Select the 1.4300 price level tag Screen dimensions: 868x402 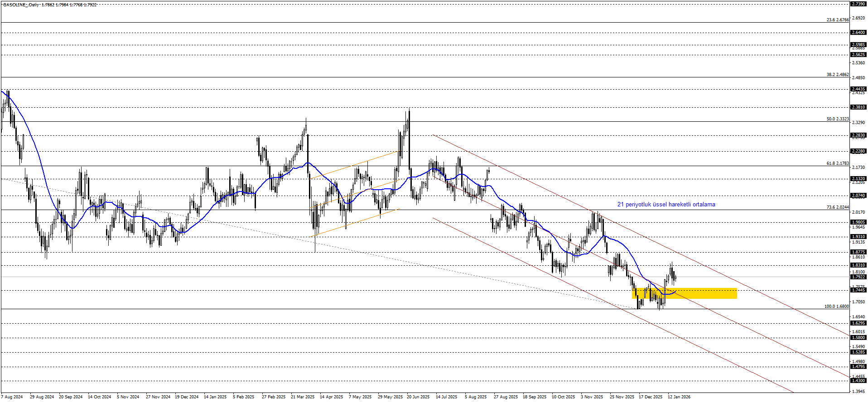858,381
